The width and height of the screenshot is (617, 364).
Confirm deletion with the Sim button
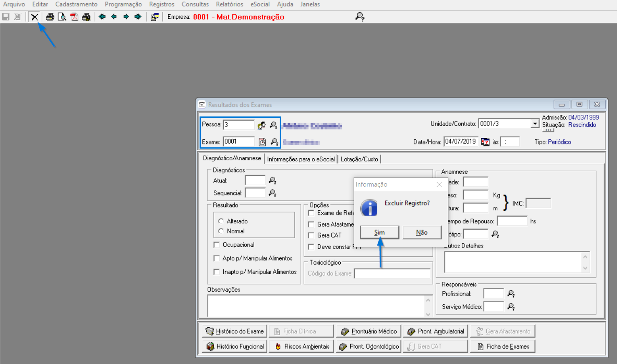coord(379,233)
